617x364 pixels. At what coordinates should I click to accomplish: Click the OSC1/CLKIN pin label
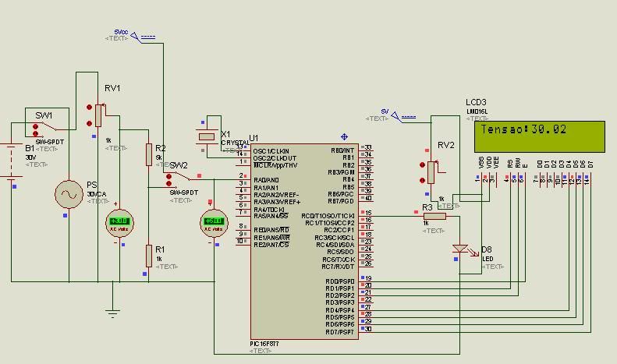tap(271, 151)
